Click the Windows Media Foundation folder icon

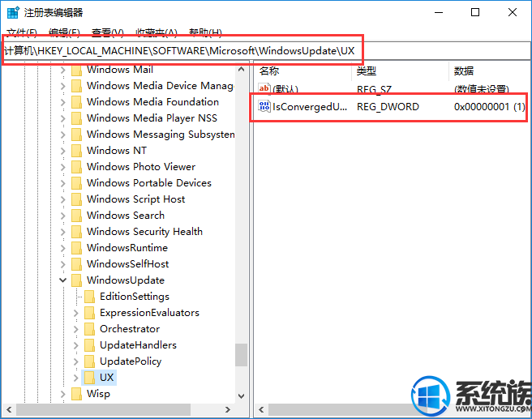tap(77, 102)
